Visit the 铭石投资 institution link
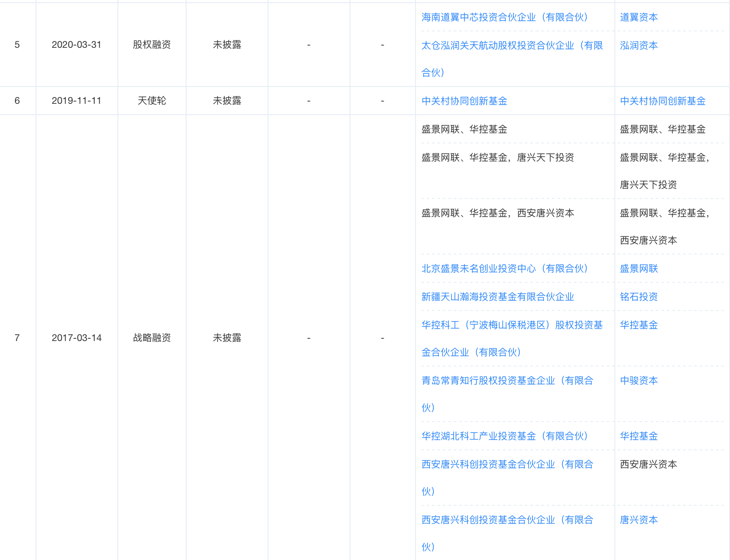 click(639, 297)
